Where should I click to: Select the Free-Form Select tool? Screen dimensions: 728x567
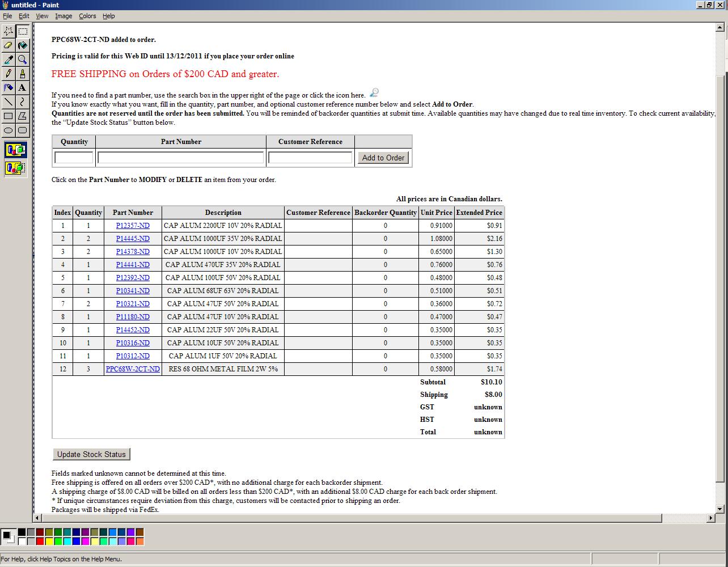[x=9, y=31]
